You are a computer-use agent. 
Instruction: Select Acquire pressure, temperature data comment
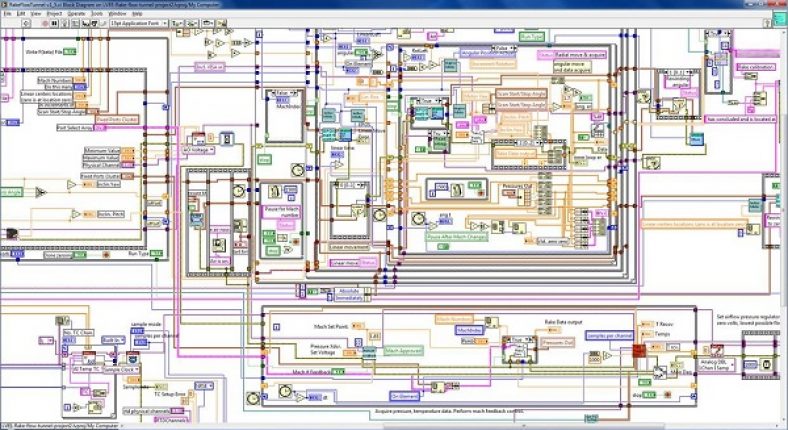click(x=449, y=411)
